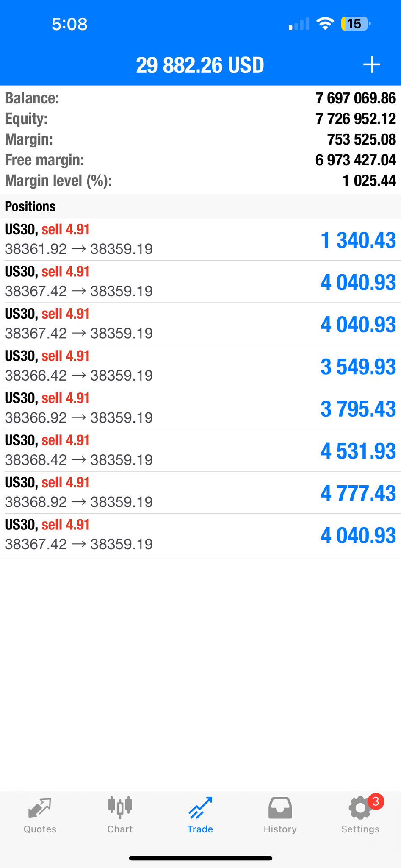
Task: Tap the plus icon for new order
Action: pos(371,65)
